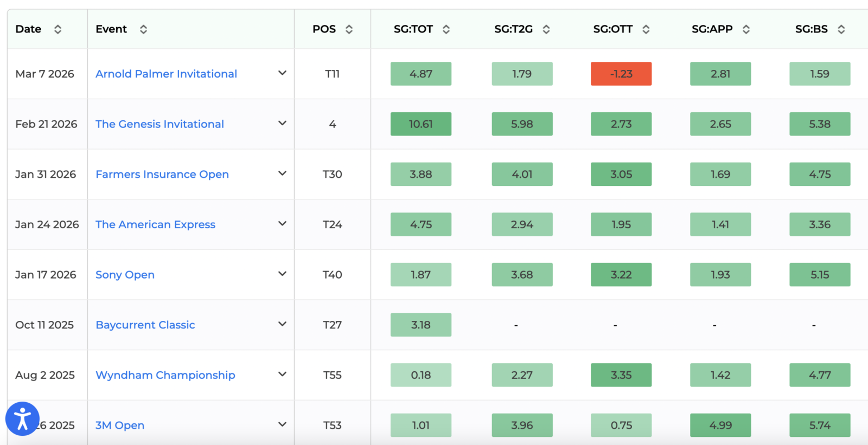Click SG:BS sort arrows icon

coord(841,29)
